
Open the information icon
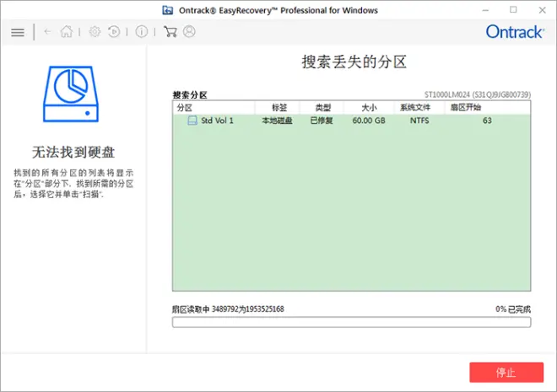pyautogui.click(x=142, y=32)
